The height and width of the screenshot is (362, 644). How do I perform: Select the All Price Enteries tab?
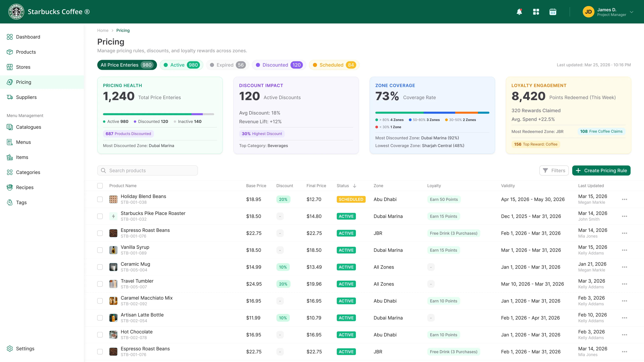127,65
